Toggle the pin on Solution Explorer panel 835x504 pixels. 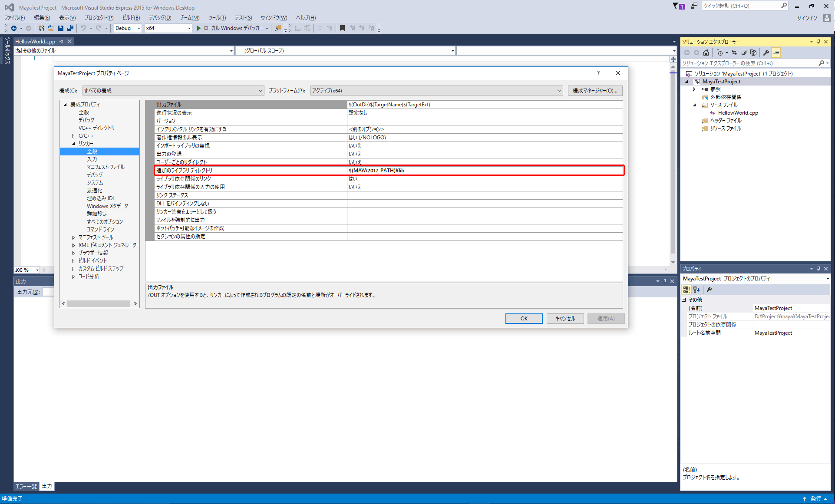(x=818, y=42)
